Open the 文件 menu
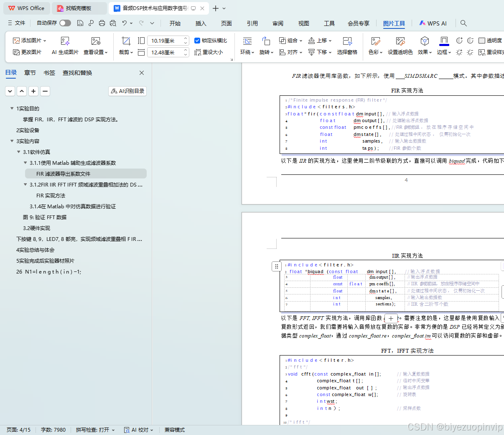 click(x=16, y=23)
